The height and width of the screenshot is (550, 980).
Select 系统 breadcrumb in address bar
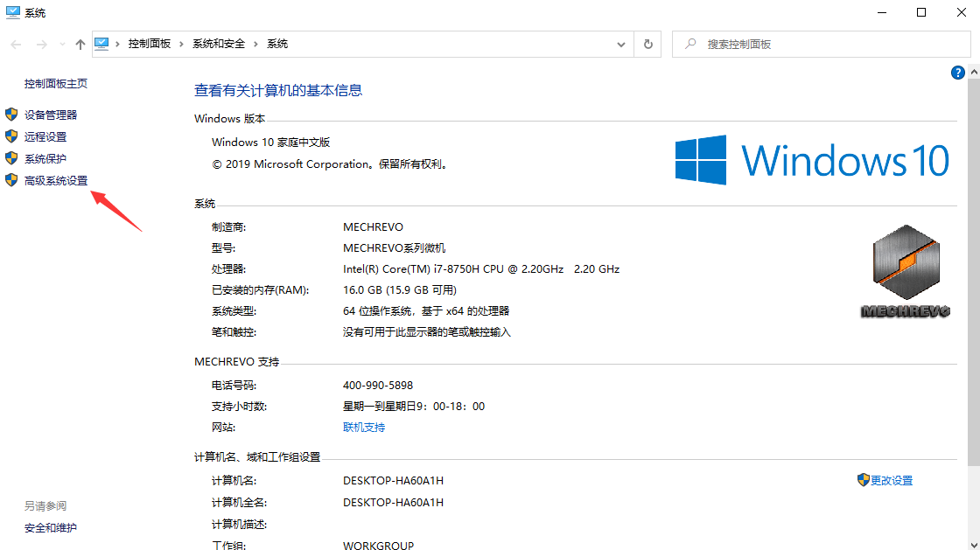tap(277, 44)
